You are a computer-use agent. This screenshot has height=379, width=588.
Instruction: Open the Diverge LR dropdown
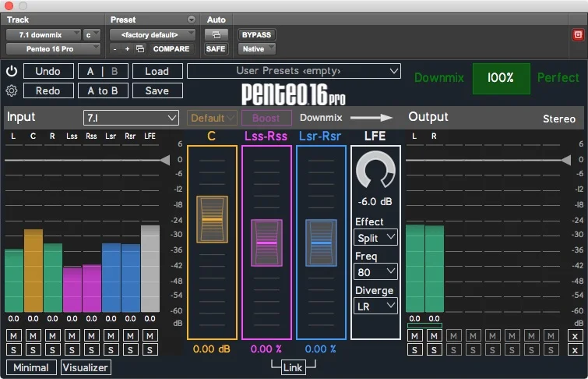(375, 306)
